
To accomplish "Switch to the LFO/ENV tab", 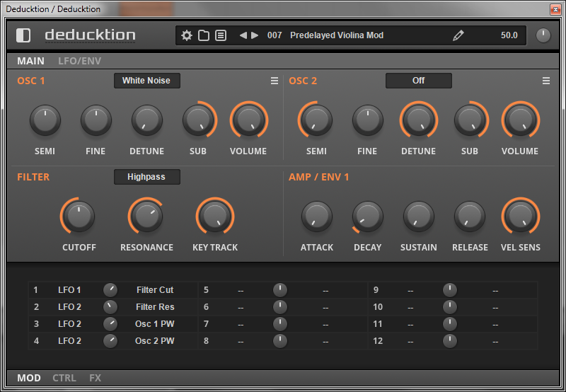I will (x=79, y=61).
